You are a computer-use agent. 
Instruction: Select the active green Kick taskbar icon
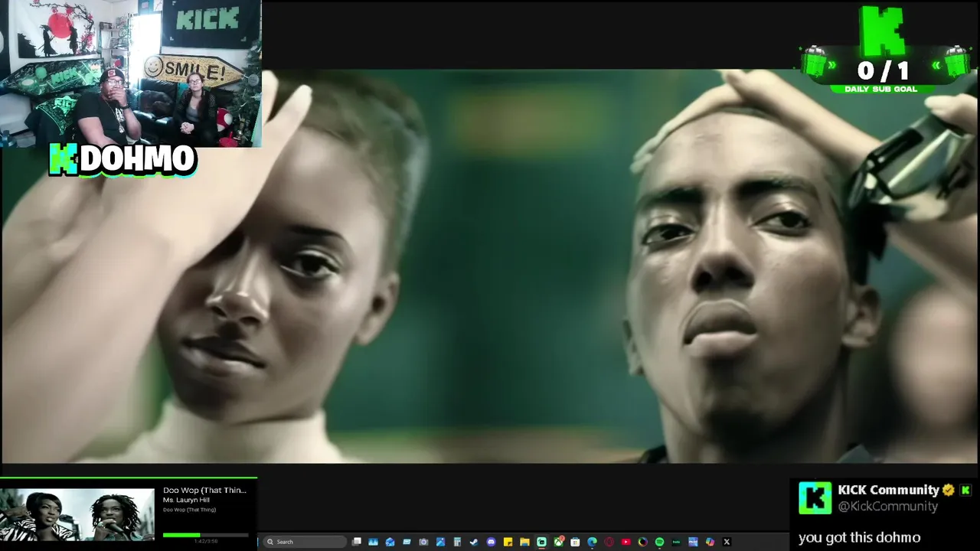click(541, 542)
